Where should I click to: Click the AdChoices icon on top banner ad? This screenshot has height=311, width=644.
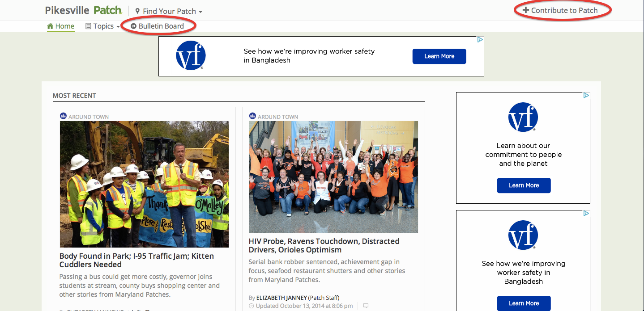point(480,40)
